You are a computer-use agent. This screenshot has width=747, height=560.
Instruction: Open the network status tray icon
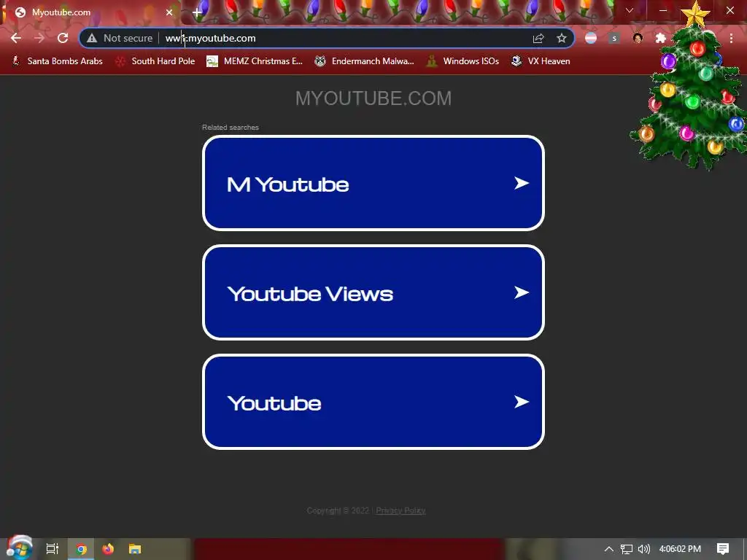pyautogui.click(x=627, y=549)
